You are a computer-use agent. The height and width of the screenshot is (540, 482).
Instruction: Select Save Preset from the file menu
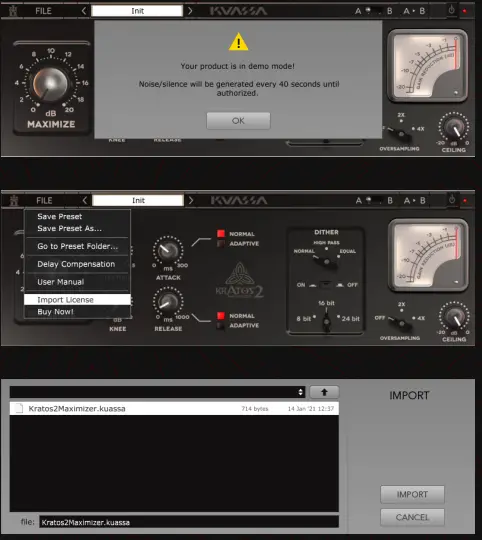point(60,217)
